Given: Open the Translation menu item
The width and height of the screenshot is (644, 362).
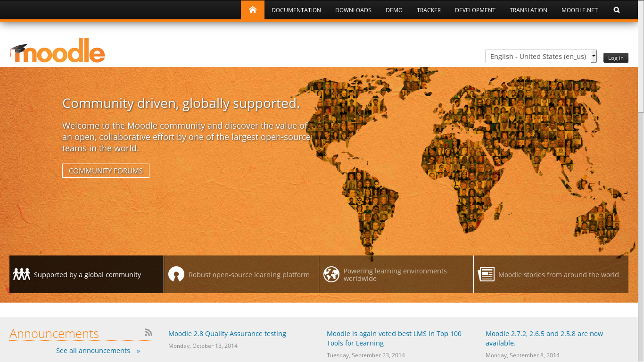Looking at the screenshot, I should [528, 10].
